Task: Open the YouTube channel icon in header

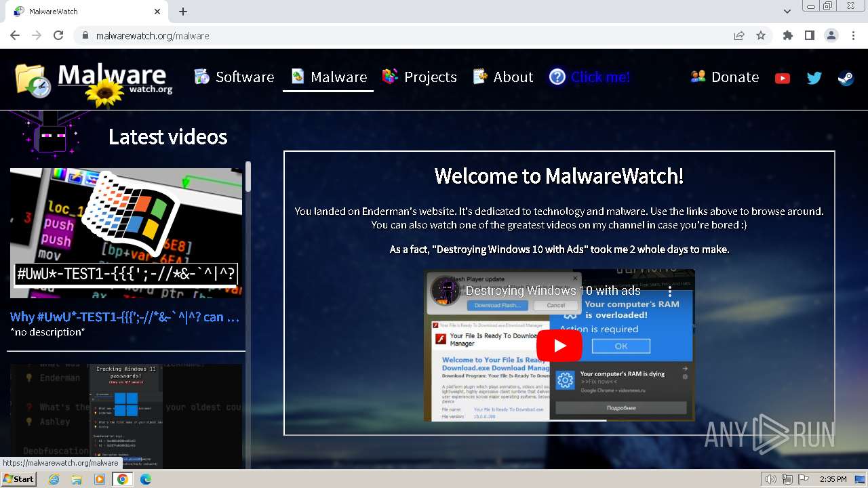Action: pyautogui.click(x=782, y=78)
